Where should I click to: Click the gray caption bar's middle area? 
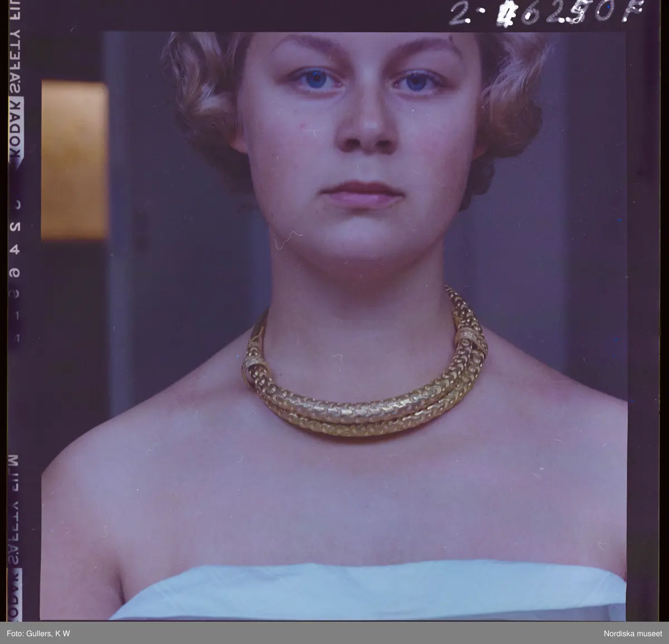click(334, 634)
